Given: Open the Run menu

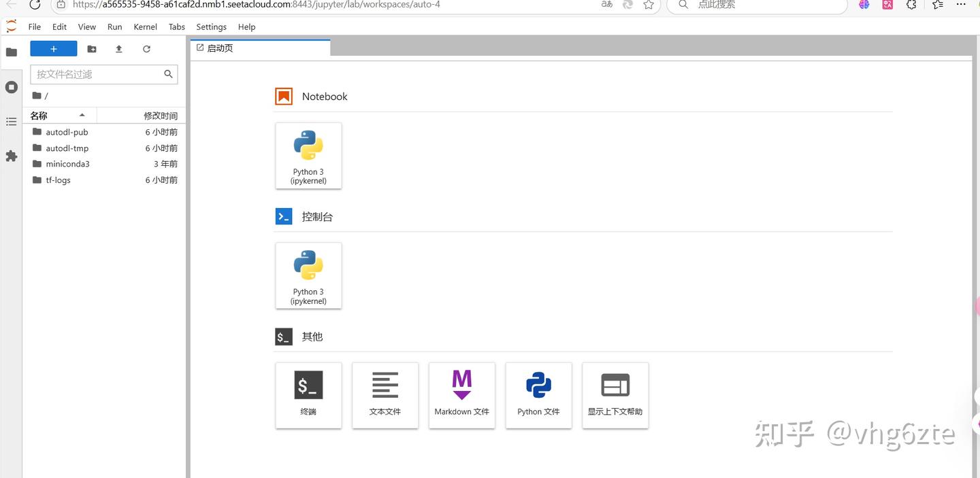Looking at the screenshot, I should pyautogui.click(x=115, y=27).
